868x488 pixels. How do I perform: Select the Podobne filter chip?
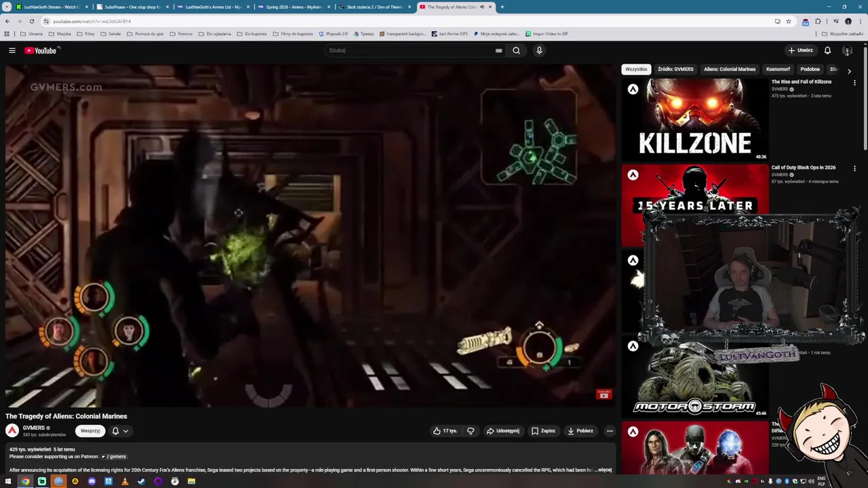coord(810,69)
